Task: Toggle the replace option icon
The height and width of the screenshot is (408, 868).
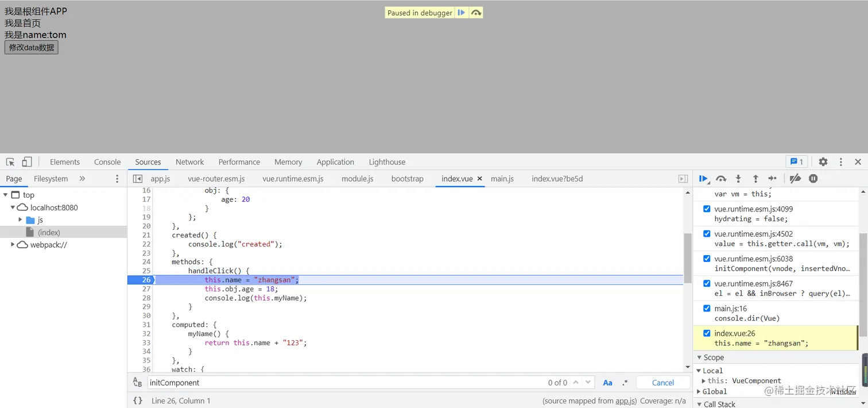Action: 137,383
